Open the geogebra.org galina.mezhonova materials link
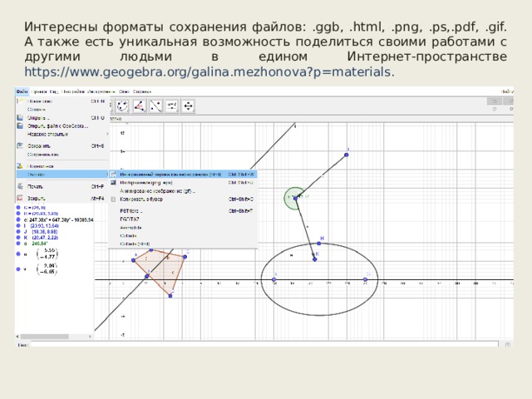This screenshot has height=399, width=532. tap(208, 72)
